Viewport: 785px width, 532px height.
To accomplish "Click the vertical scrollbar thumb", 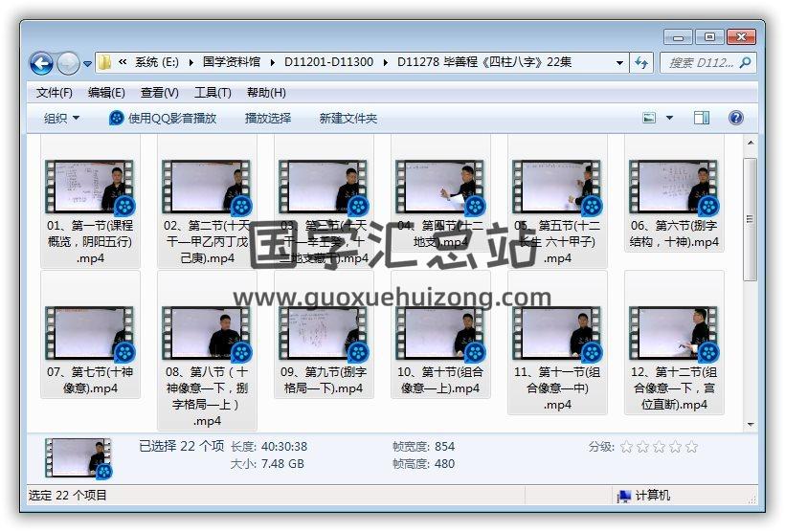I will tap(750, 219).
